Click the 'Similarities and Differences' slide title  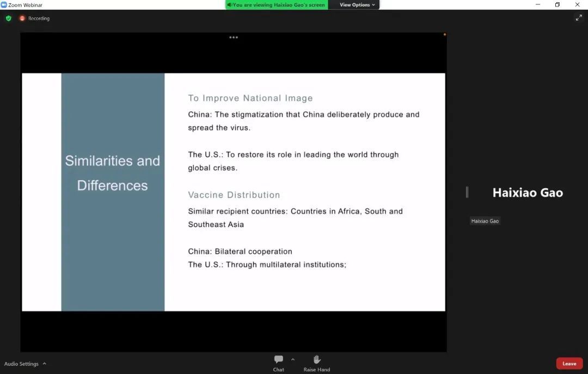113,173
